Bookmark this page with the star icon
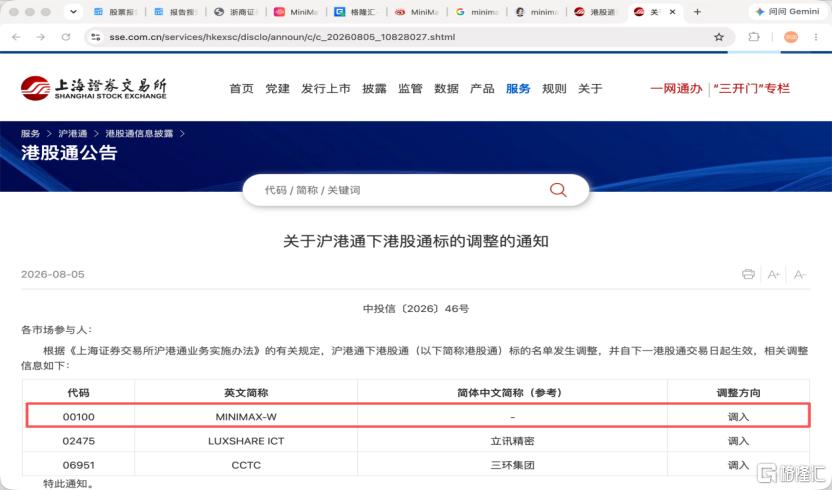 click(718, 37)
